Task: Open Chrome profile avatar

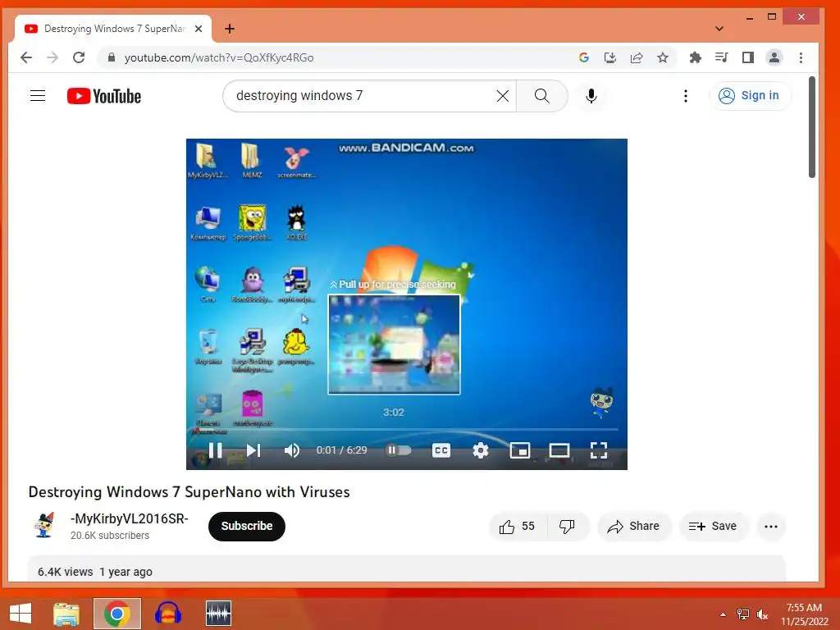Action: pyautogui.click(x=774, y=57)
